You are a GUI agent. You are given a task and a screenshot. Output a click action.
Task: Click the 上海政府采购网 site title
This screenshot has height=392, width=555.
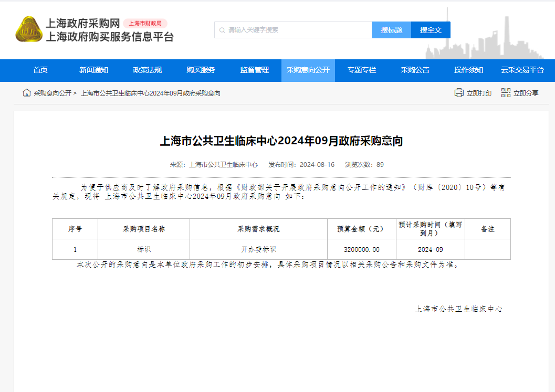point(83,23)
